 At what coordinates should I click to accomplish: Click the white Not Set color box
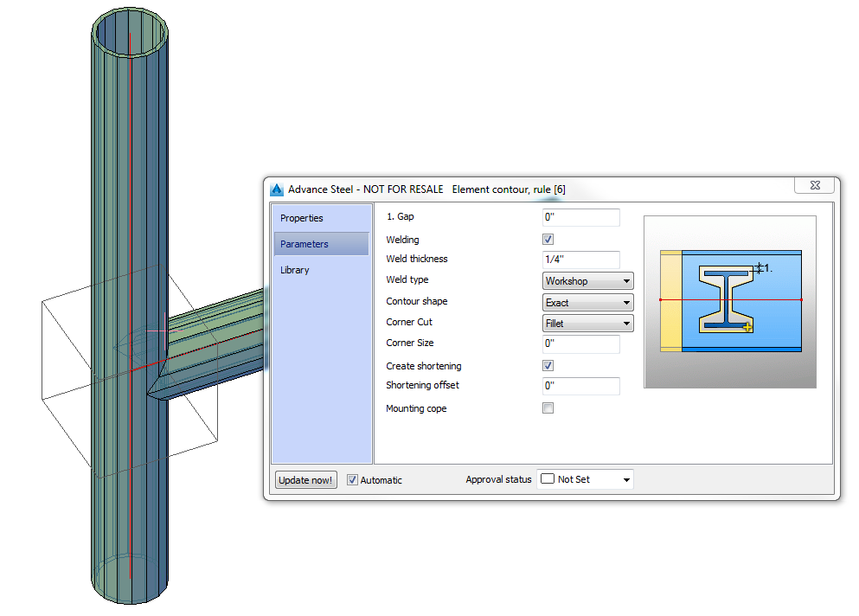click(x=548, y=479)
